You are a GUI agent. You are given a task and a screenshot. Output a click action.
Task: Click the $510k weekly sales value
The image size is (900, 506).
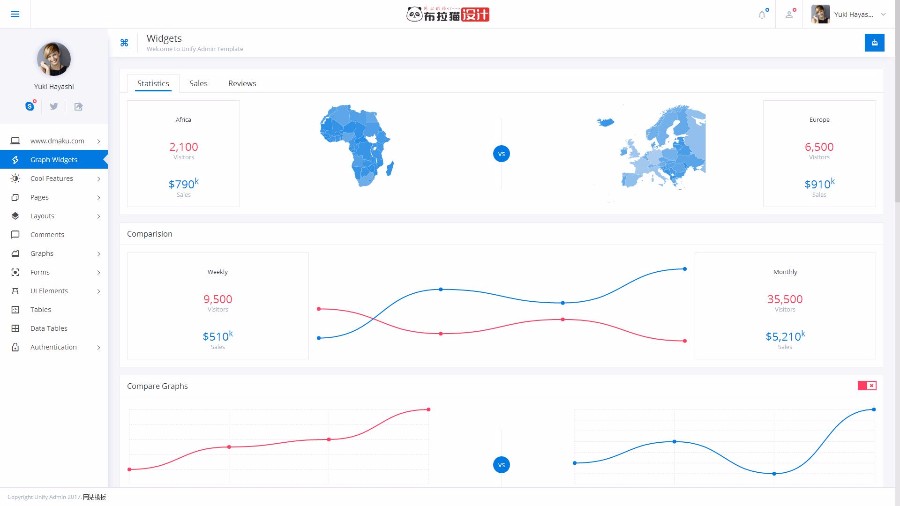tap(218, 336)
